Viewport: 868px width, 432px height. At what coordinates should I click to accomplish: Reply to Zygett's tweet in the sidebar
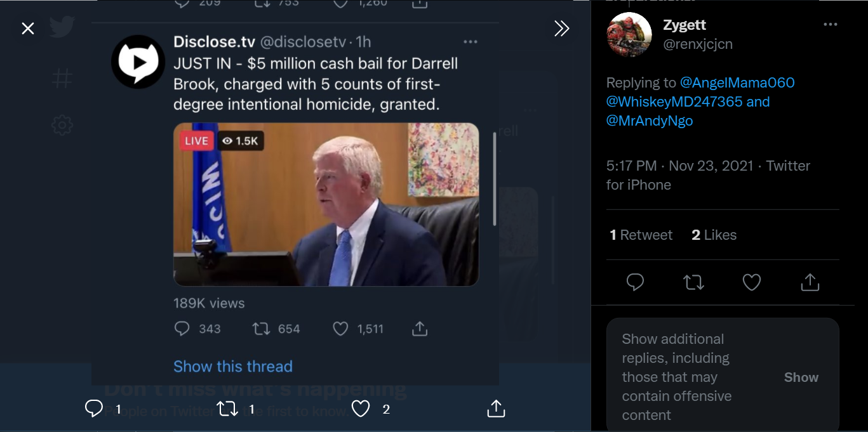[x=635, y=282]
